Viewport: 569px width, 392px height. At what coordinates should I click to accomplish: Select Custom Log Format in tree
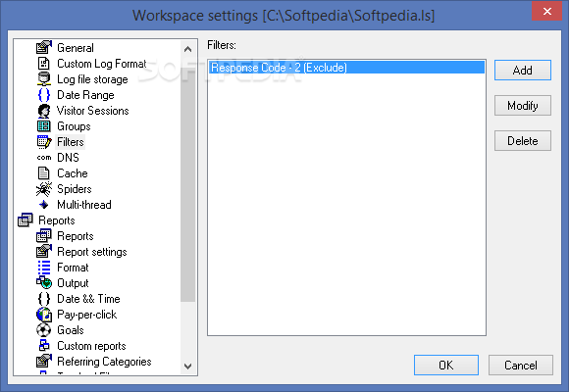click(102, 64)
